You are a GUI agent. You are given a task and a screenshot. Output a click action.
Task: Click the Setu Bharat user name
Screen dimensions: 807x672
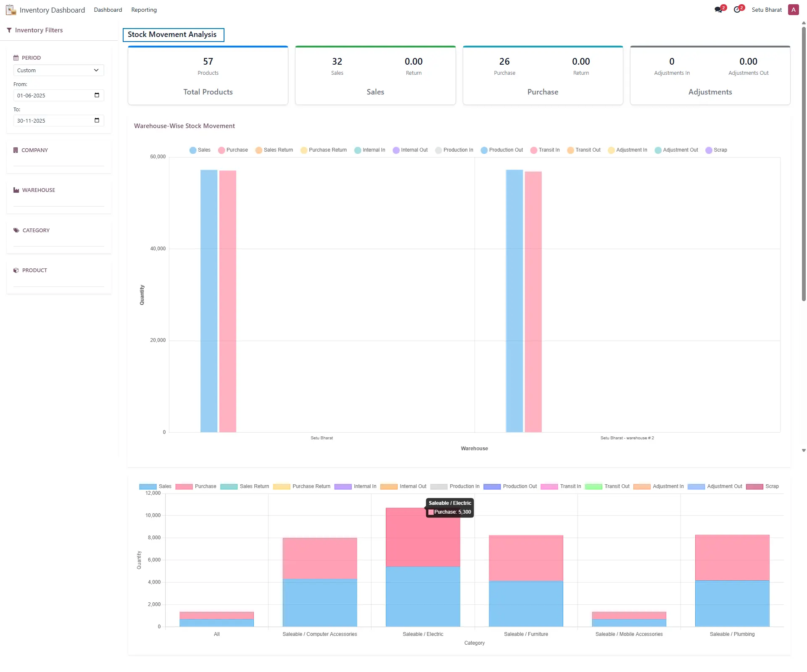point(767,10)
